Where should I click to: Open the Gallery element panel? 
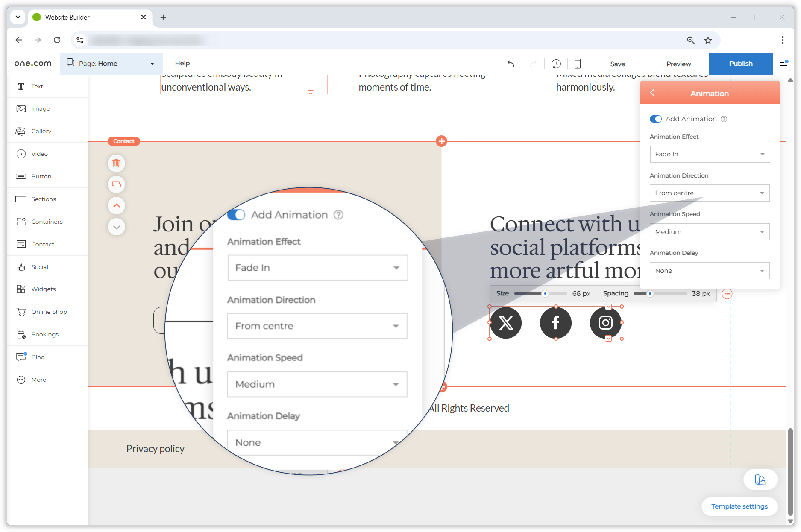pyautogui.click(x=41, y=131)
